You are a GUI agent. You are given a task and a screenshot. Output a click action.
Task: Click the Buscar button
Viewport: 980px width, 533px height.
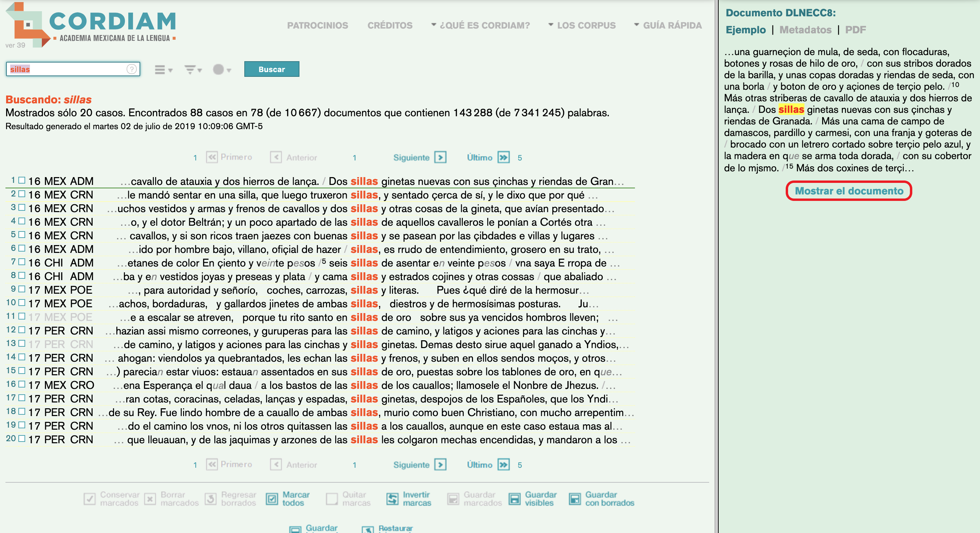click(272, 69)
